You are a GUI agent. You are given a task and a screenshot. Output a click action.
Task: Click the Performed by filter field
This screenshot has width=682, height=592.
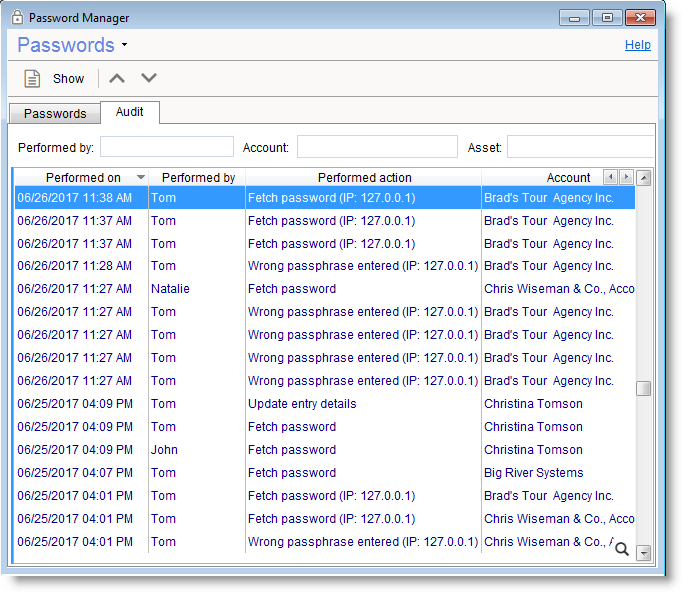coord(166,147)
